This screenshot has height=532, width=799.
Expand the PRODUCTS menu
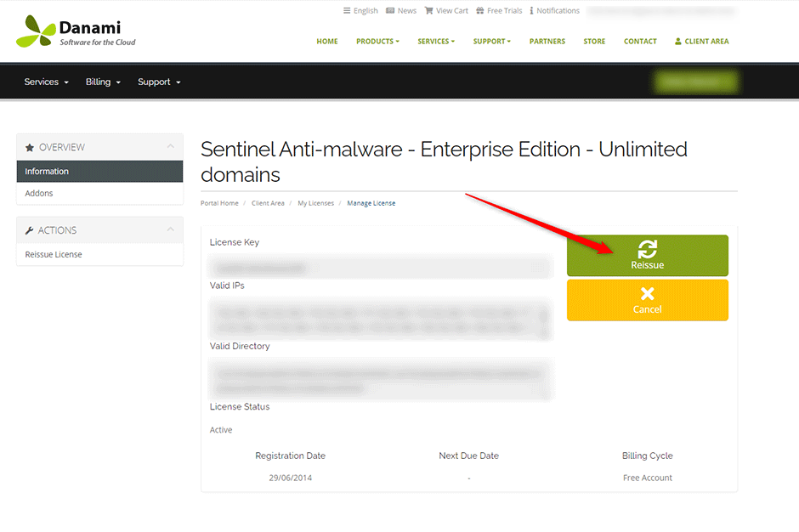tap(377, 42)
